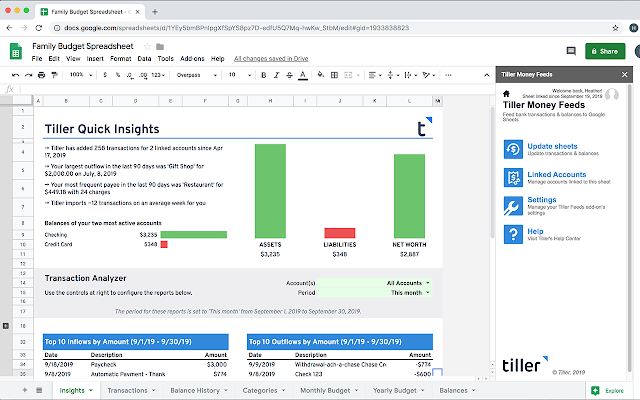The image size is (640, 400).
Task: Go back in the browser
Action: tap(9, 28)
